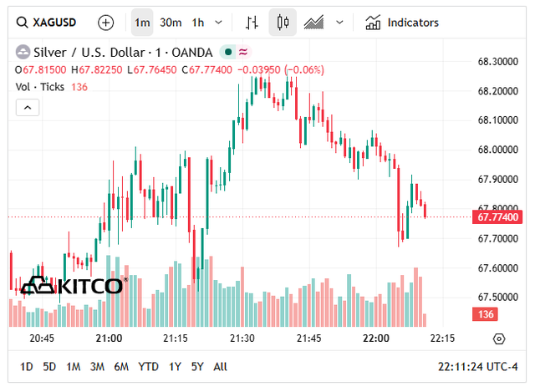Select the 6M date range
This screenshot has width=535, height=392.
tap(121, 367)
